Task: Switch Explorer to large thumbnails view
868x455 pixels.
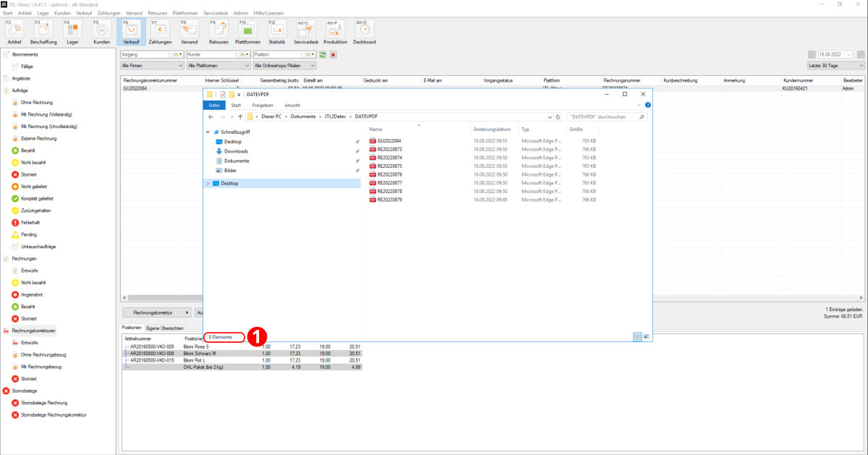Action: [646, 336]
